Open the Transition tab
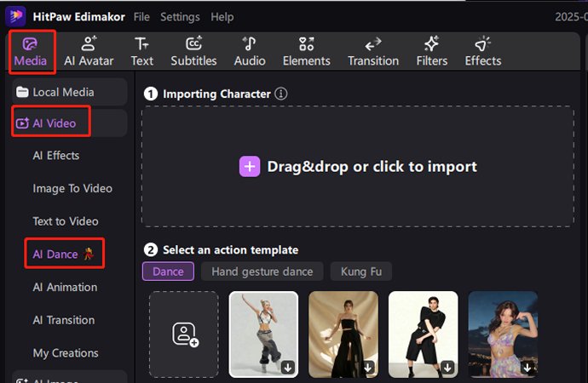Image resolution: width=588 pixels, height=383 pixels. coord(373,52)
